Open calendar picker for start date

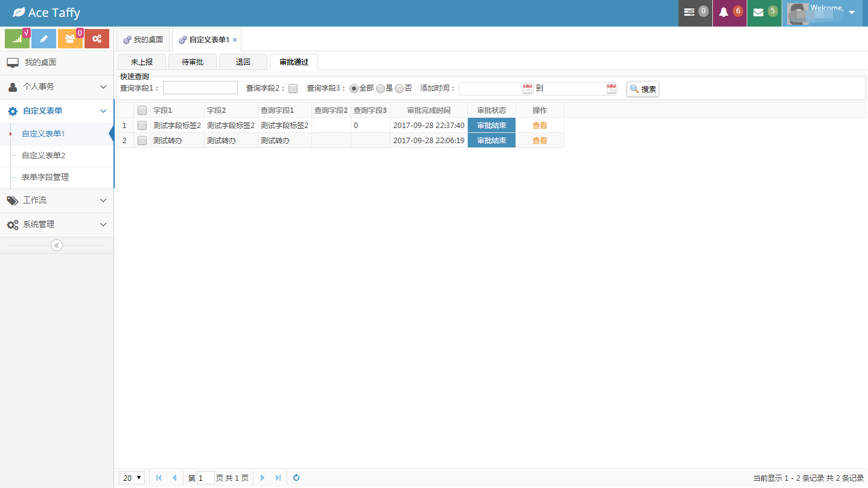[x=528, y=89]
